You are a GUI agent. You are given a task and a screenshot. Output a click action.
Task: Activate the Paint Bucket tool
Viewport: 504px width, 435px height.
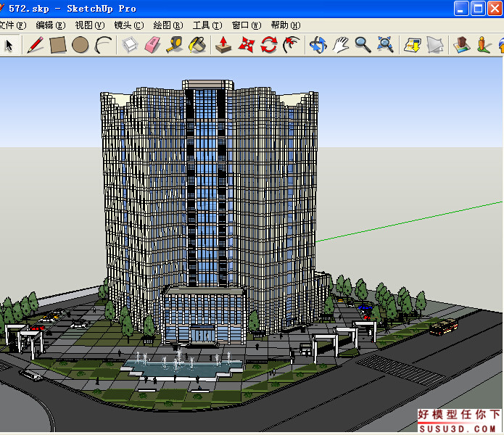[x=197, y=45]
